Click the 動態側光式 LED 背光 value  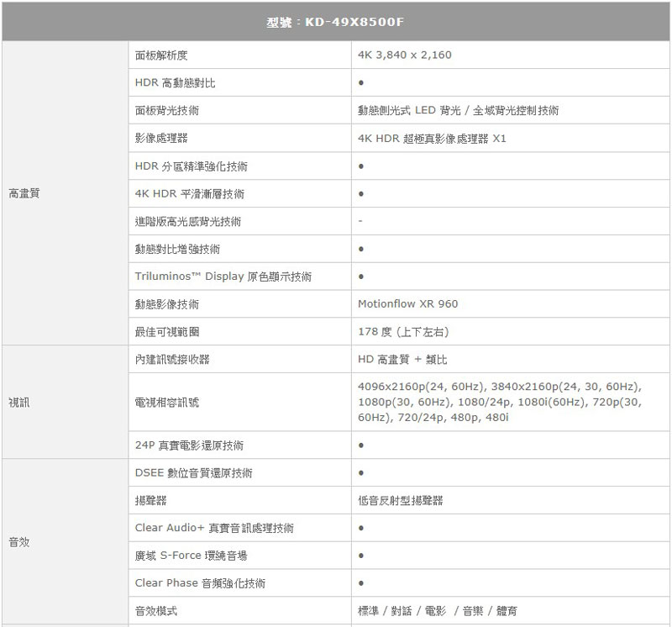pyautogui.click(x=458, y=111)
